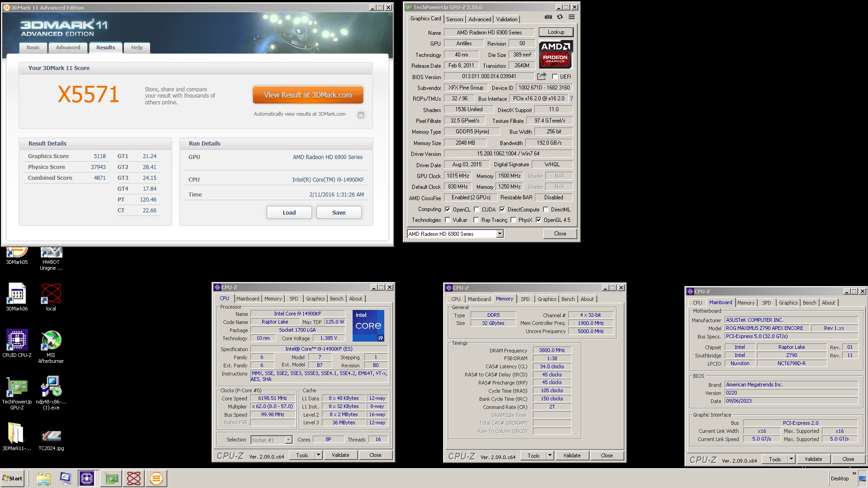Open the Sensors tab in GPU-Z
868x488 pixels.
pyautogui.click(x=455, y=19)
